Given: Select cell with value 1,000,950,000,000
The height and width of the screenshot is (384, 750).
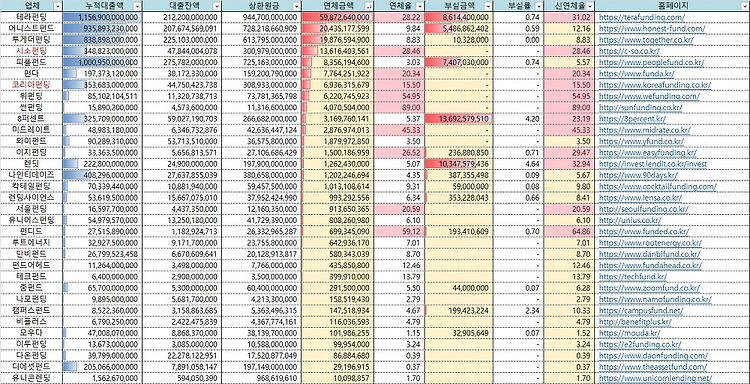Looking at the screenshot, I should [x=102, y=62].
